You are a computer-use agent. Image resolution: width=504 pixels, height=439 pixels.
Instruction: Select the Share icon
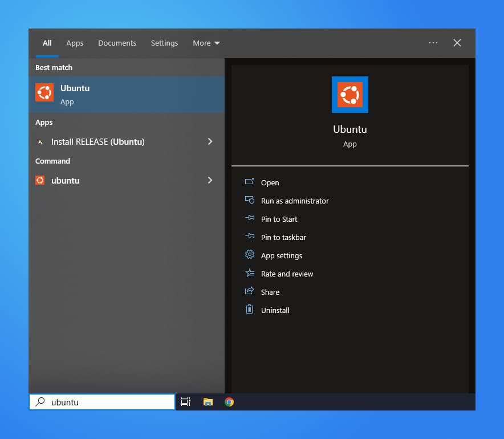(x=249, y=292)
